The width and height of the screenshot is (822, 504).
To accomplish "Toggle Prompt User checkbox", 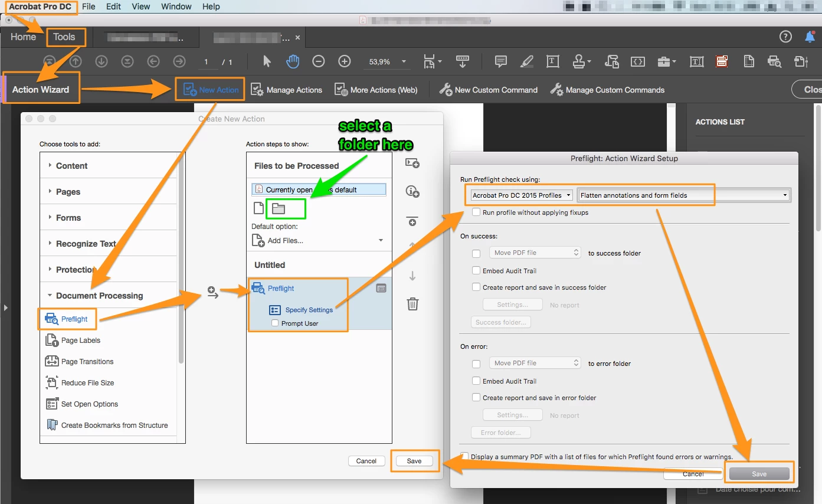I will [275, 323].
